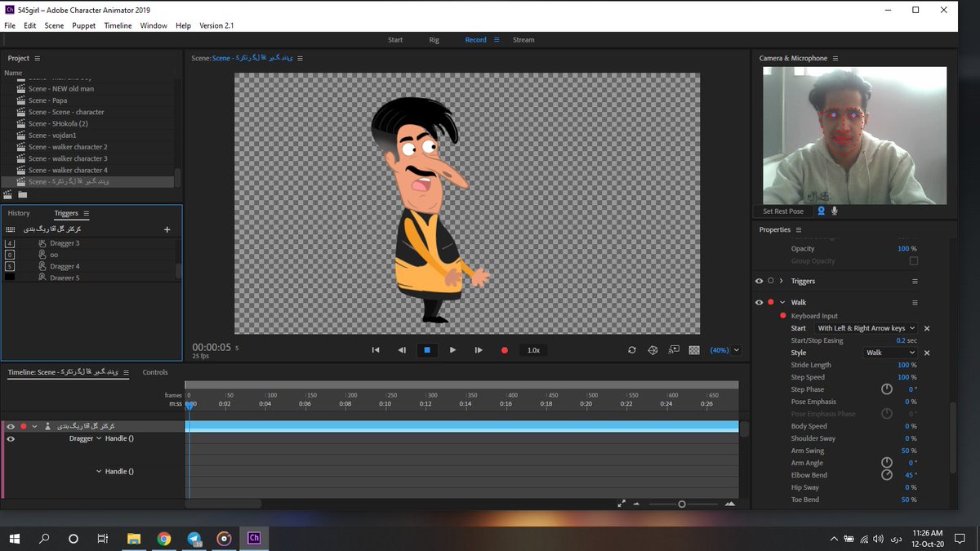Switch to the Rig workspace

434,39
